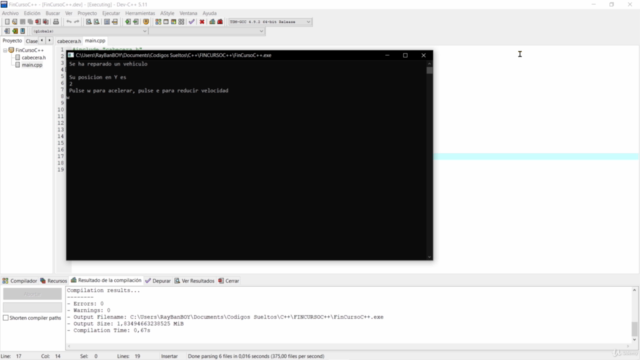Click the Find toolbar icon

89,22
